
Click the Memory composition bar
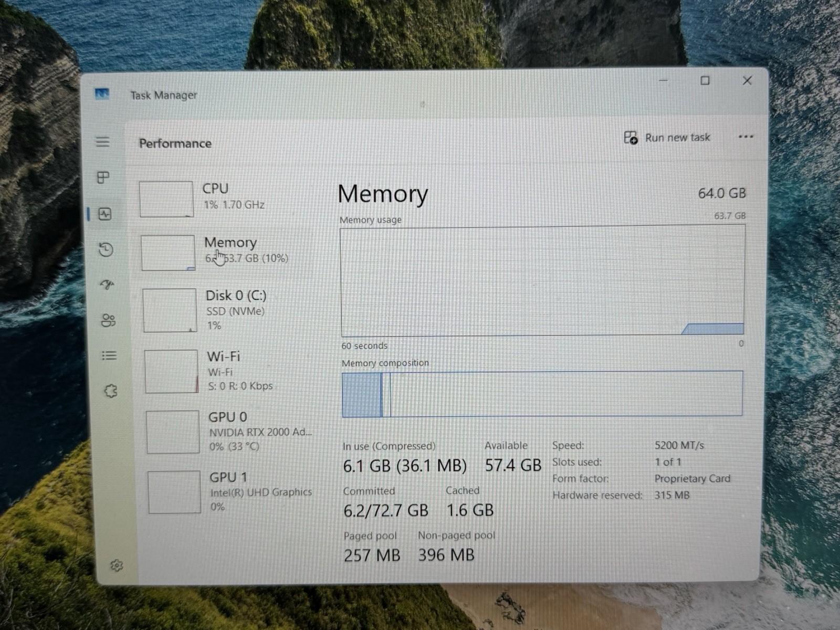click(542, 394)
